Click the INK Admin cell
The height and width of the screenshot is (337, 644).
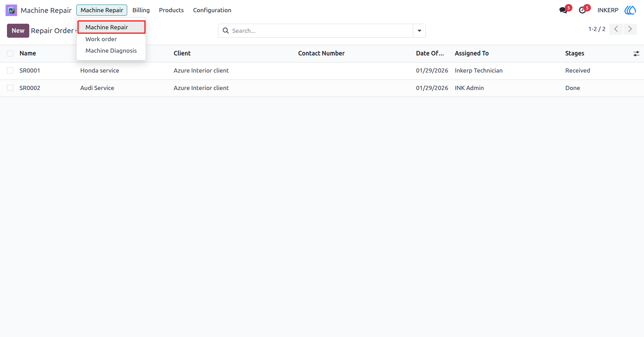coord(469,88)
